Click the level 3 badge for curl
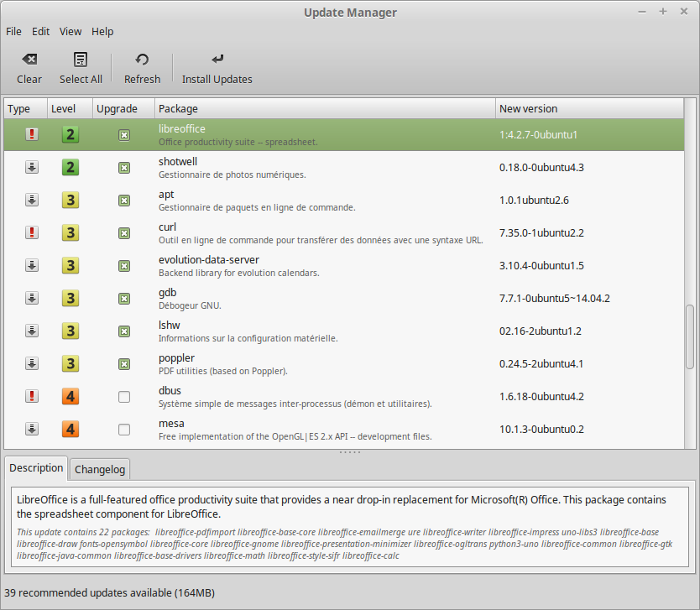This screenshot has width=700, height=610. pyautogui.click(x=71, y=232)
